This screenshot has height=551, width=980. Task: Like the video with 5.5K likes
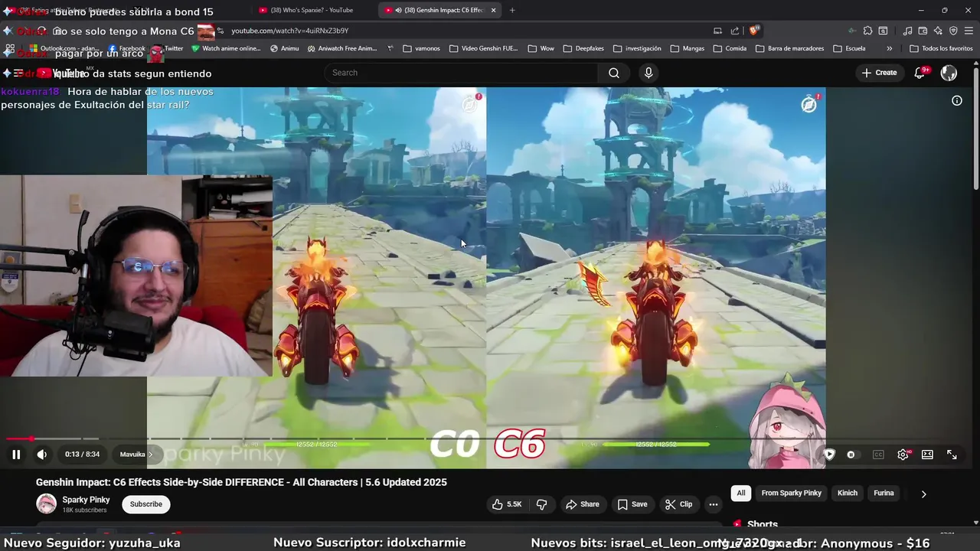507,504
